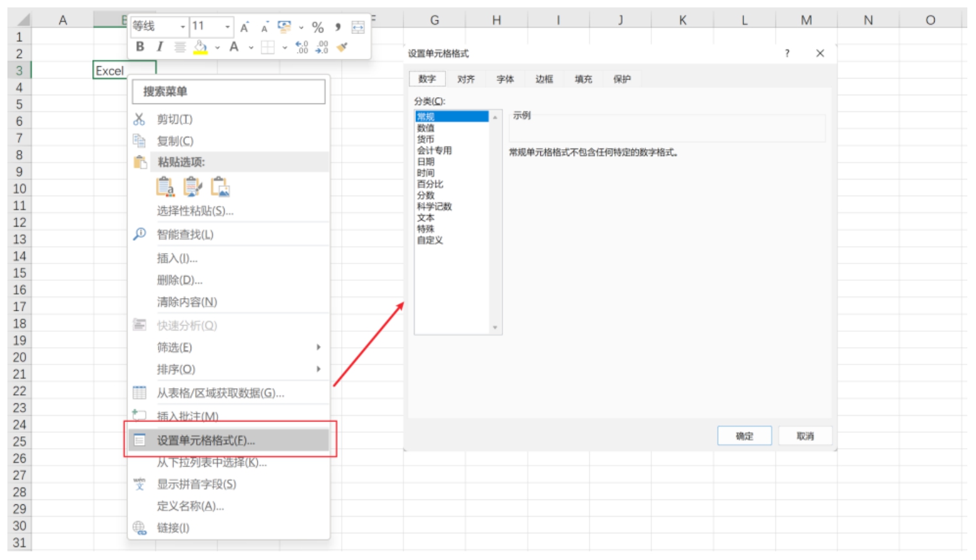Click the percent style icon
This screenshot has width=976, height=560.
click(317, 27)
